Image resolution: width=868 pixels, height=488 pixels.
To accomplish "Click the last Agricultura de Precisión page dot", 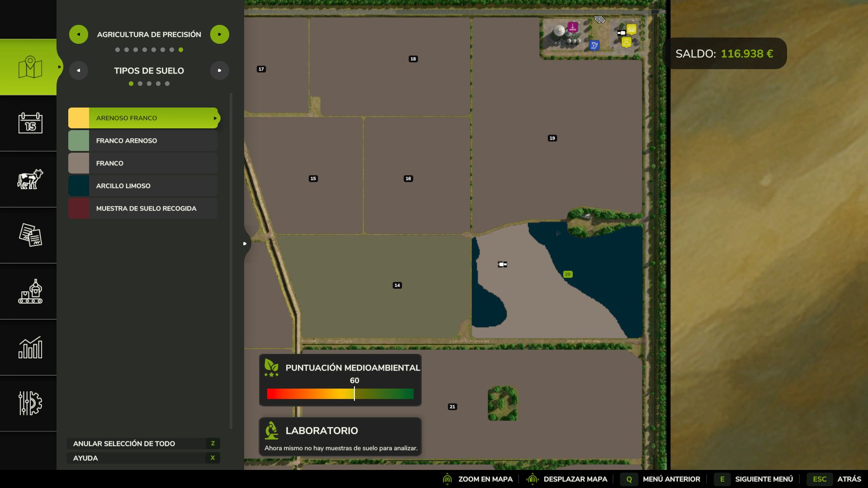I will [x=181, y=50].
